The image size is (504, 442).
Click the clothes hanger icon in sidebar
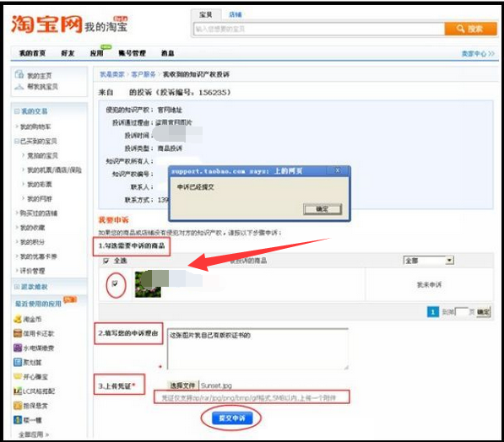[19, 86]
